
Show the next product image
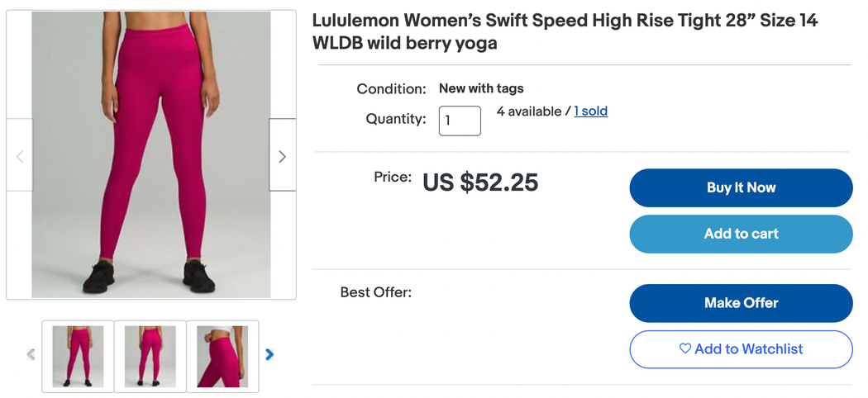click(282, 156)
